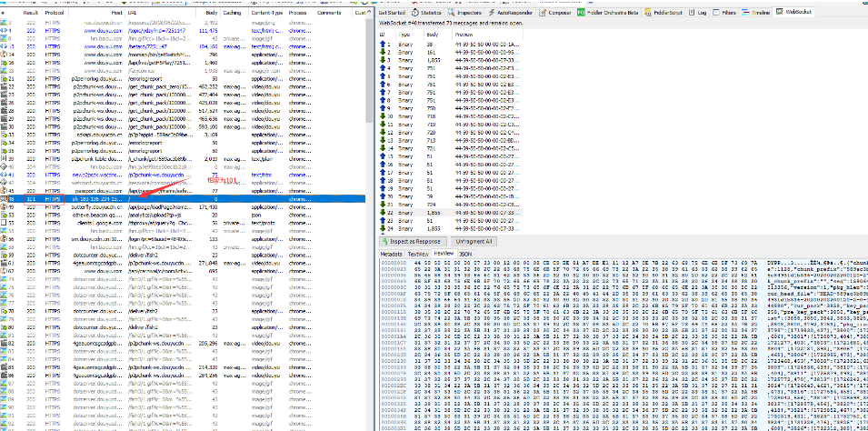Switch to the Timeline tab
This screenshot has width=868, height=431.
tap(756, 12)
